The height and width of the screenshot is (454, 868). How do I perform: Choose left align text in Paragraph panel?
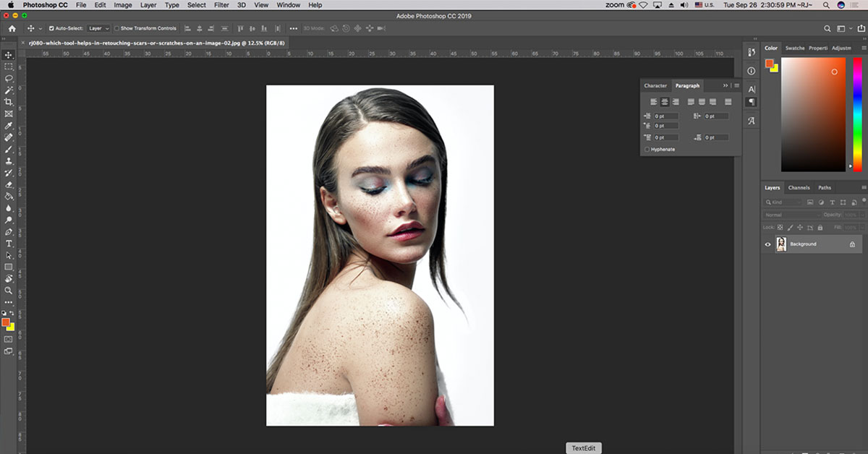(654, 102)
